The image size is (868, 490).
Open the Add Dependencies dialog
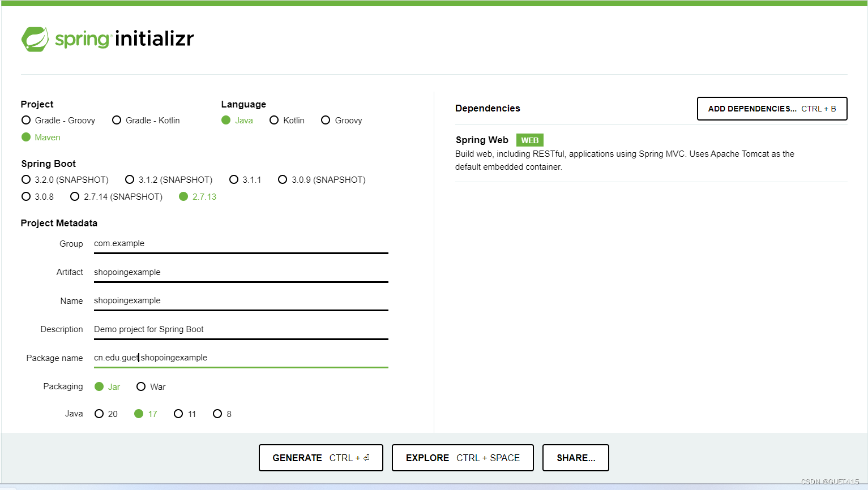coord(772,109)
